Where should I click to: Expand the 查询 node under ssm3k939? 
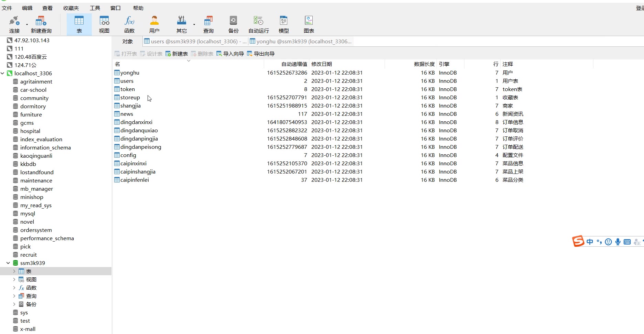(x=14, y=296)
